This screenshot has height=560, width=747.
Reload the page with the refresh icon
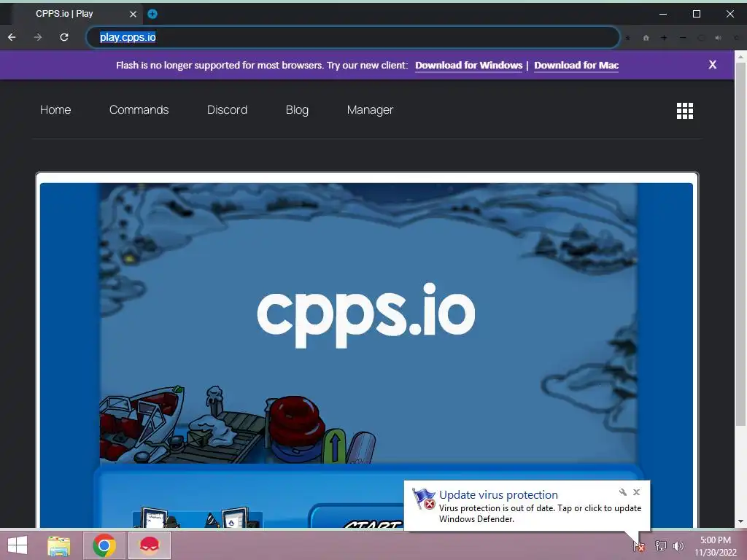pos(64,37)
